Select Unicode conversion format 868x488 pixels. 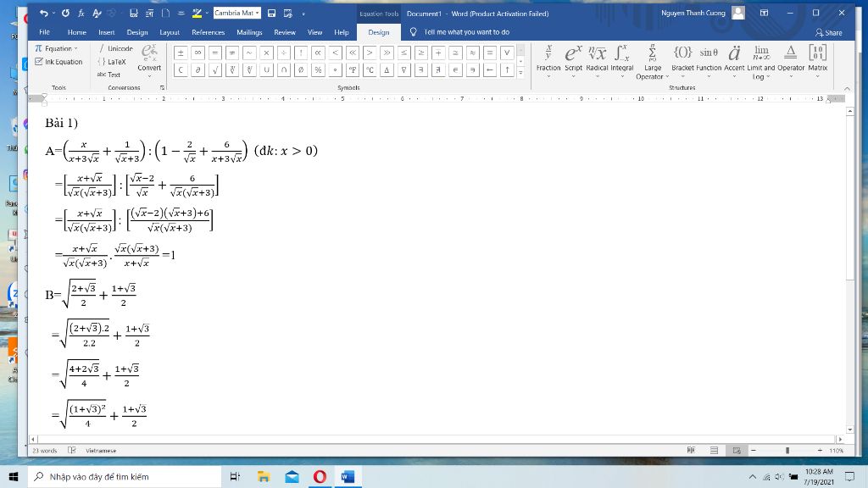click(115, 48)
